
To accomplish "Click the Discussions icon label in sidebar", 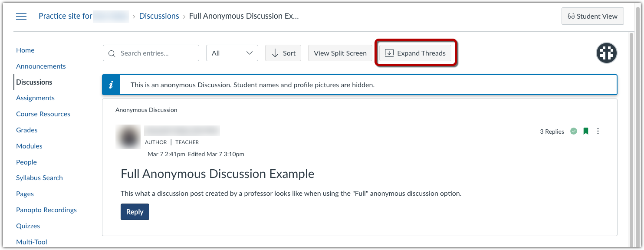I will pos(34,82).
